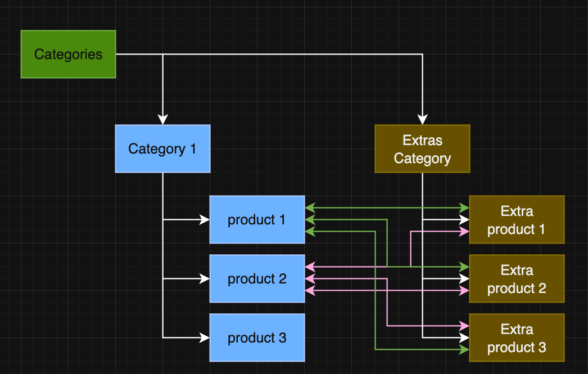Select white arrowhead entering product 1
This screenshot has height=374, width=588.
pyautogui.click(x=205, y=219)
